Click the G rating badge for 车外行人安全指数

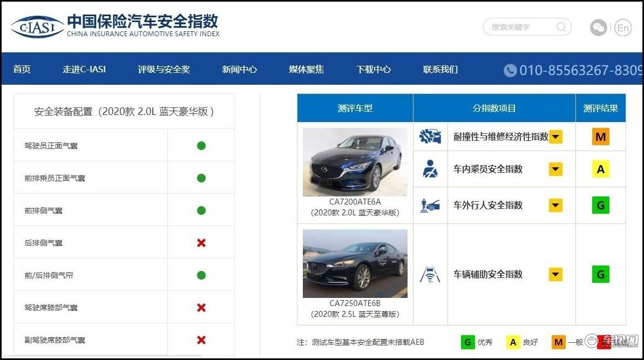[600, 205]
